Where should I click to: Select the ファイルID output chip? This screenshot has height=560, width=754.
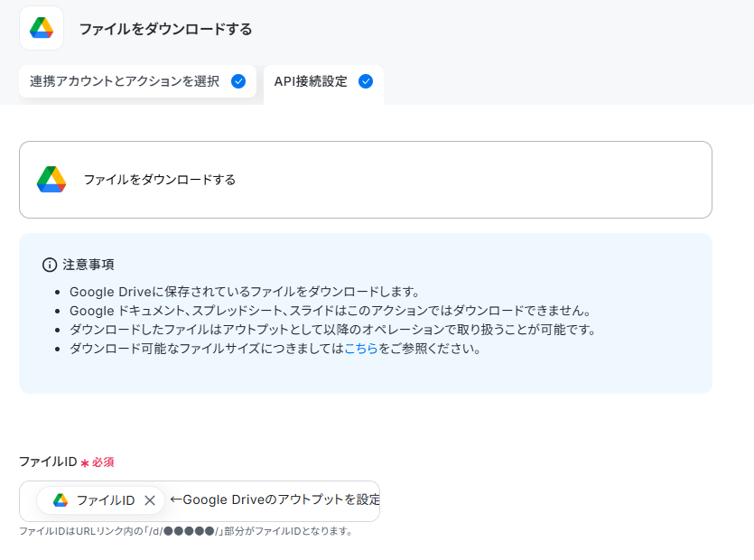[x=100, y=500]
